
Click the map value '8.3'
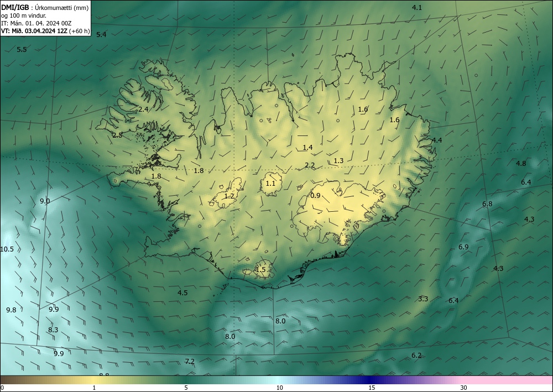click(53, 330)
